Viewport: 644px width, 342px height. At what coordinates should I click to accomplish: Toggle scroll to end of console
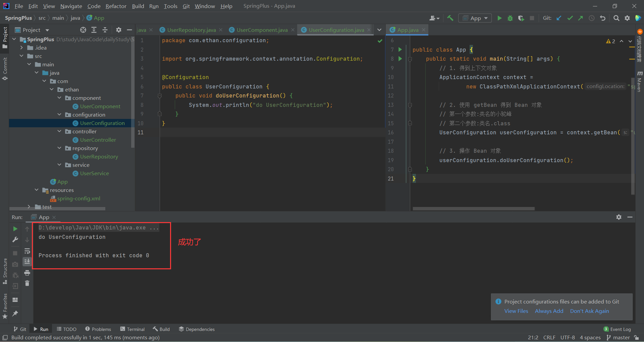point(27,261)
